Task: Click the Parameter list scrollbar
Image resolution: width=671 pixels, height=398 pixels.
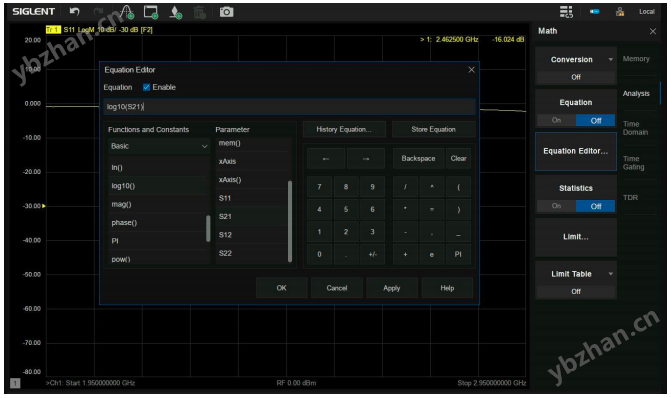Action: pos(290,221)
